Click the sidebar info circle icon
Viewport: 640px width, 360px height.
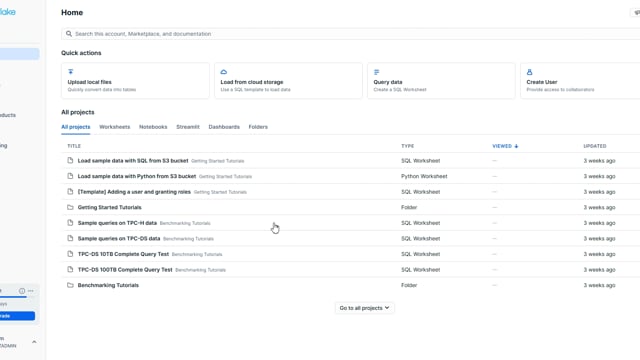[22, 291]
